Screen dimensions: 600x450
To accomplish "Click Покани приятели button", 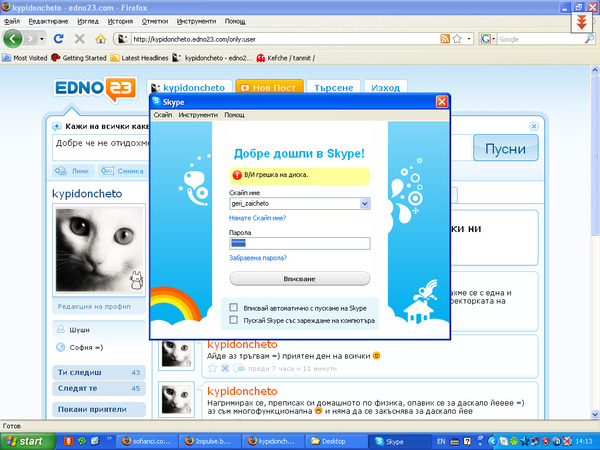I will (99, 409).
